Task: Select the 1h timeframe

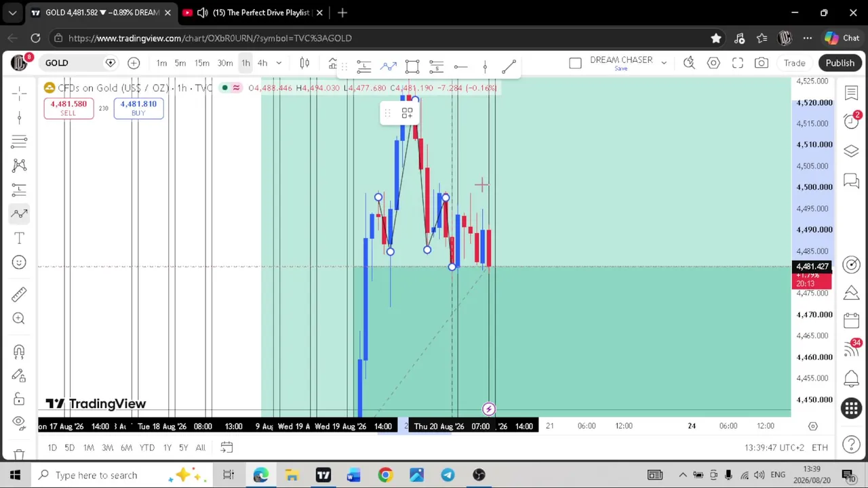Action: 245,63
